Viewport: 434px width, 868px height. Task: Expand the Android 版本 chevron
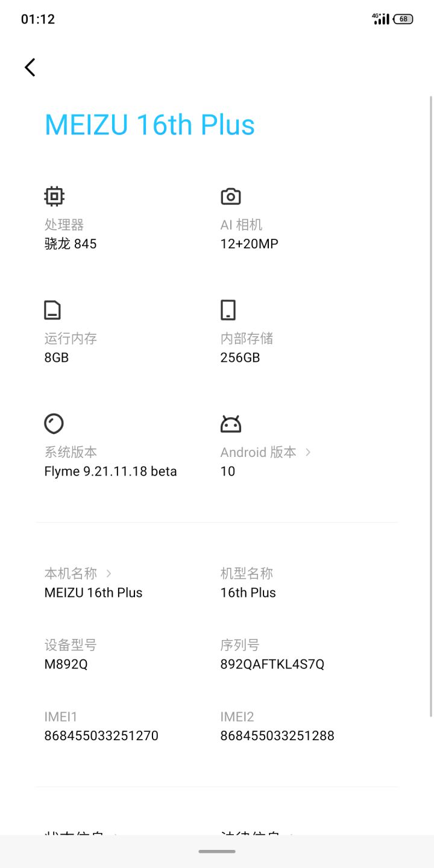308,452
